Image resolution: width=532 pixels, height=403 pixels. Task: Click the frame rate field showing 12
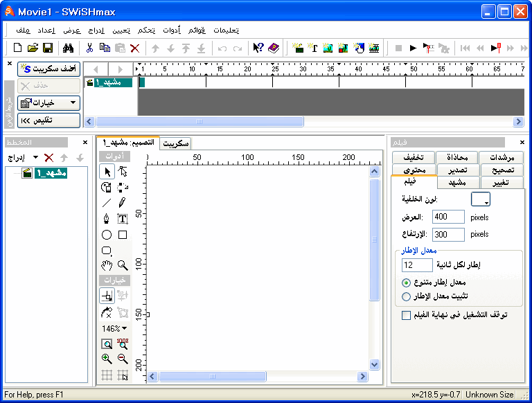coord(417,265)
